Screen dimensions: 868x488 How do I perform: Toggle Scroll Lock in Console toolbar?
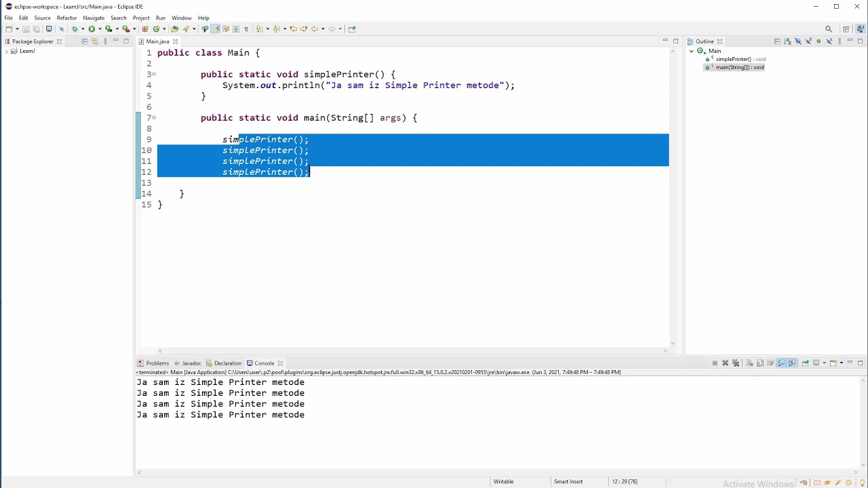click(760, 363)
